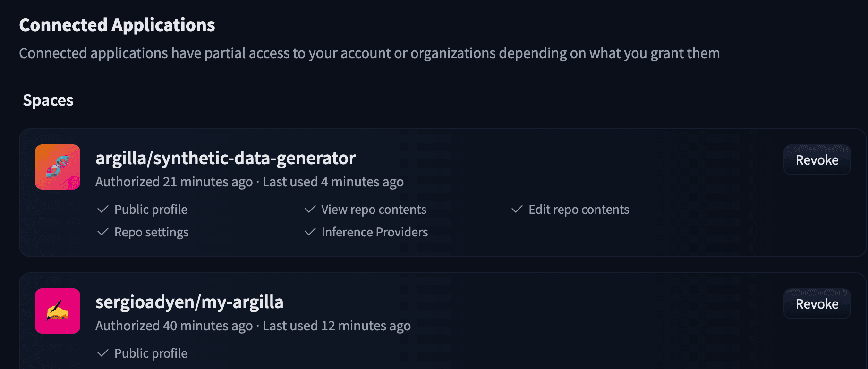The width and height of the screenshot is (868, 369).
Task: Click Last used 12 minutes ago text
Action: click(337, 326)
